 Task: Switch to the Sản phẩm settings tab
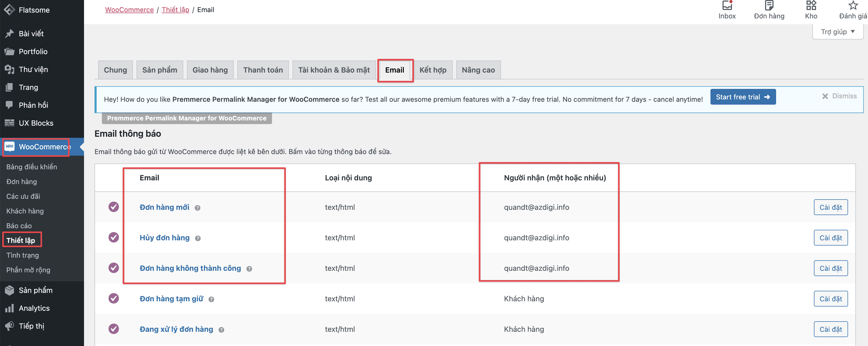coord(160,70)
